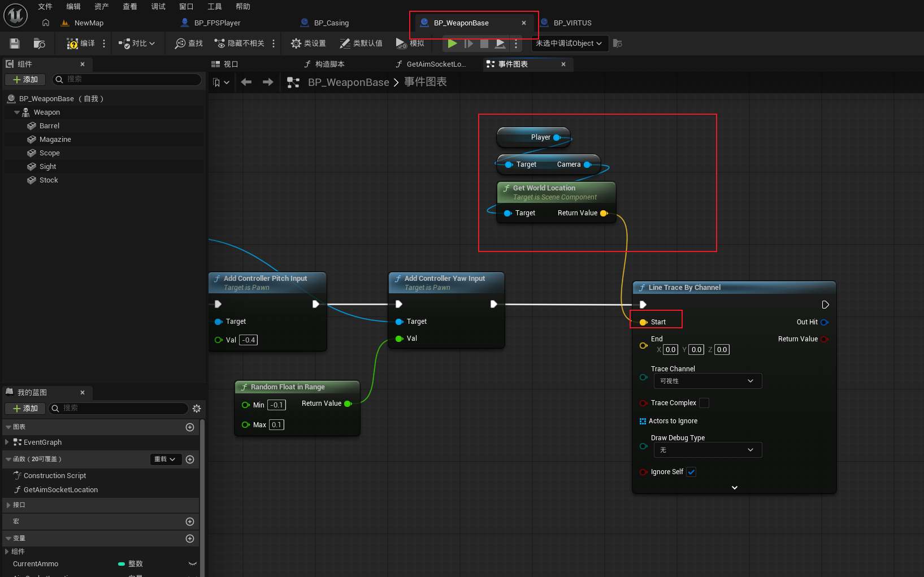Open the 对比 (Diff) dropdown
This screenshot has height=577, width=924.
click(137, 44)
